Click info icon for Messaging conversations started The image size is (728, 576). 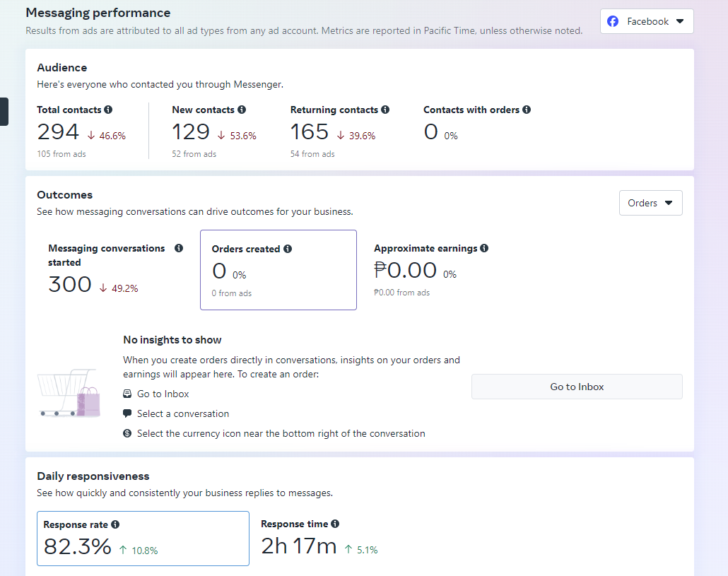tap(179, 248)
